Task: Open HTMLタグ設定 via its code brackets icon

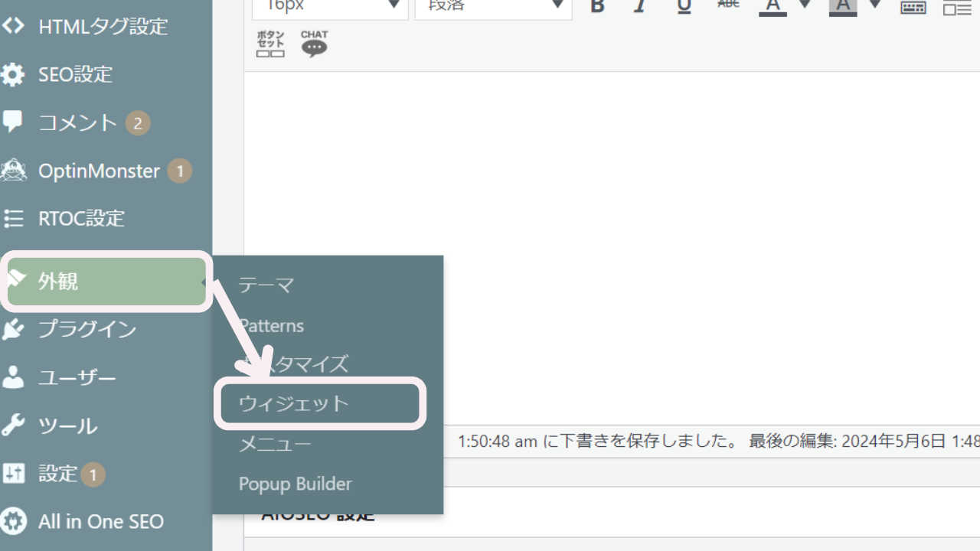Action: tap(12, 26)
